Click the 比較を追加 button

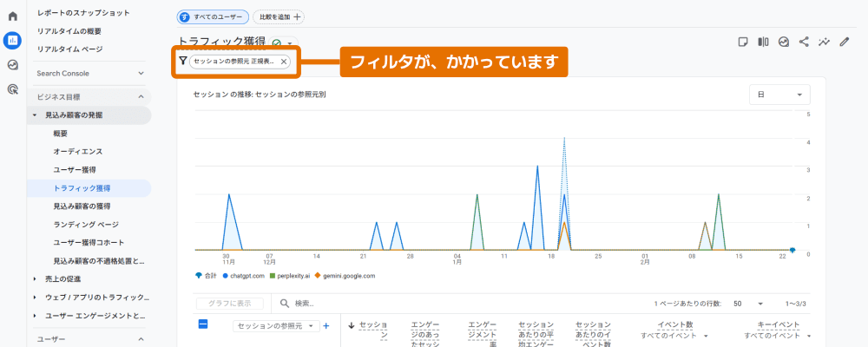click(x=278, y=16)
